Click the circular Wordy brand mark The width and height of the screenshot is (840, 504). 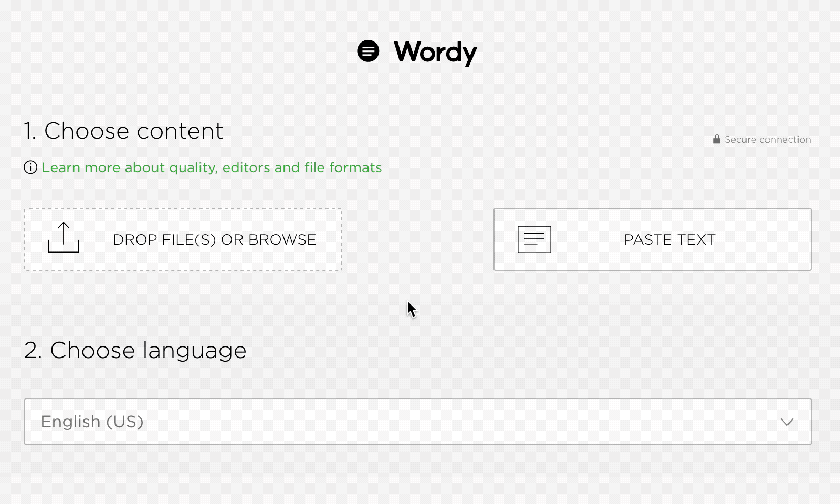point(369,51)
